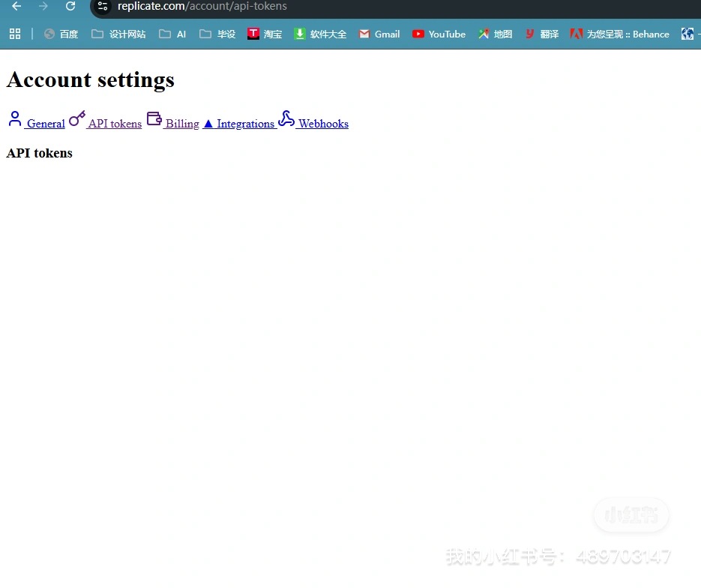Click the Webhooks icon
This screenshot has height=588, width=701.
point(286,119)
